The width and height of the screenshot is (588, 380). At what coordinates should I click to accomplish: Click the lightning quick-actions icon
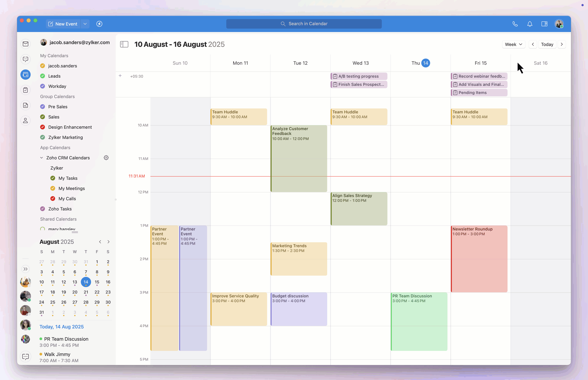point(99,24)
